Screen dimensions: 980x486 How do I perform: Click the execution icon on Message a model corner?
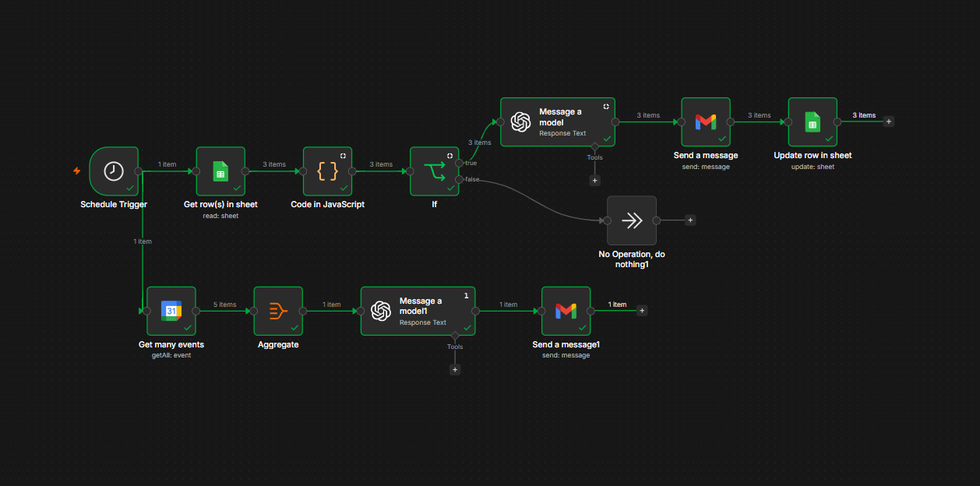tap(606, 106)
